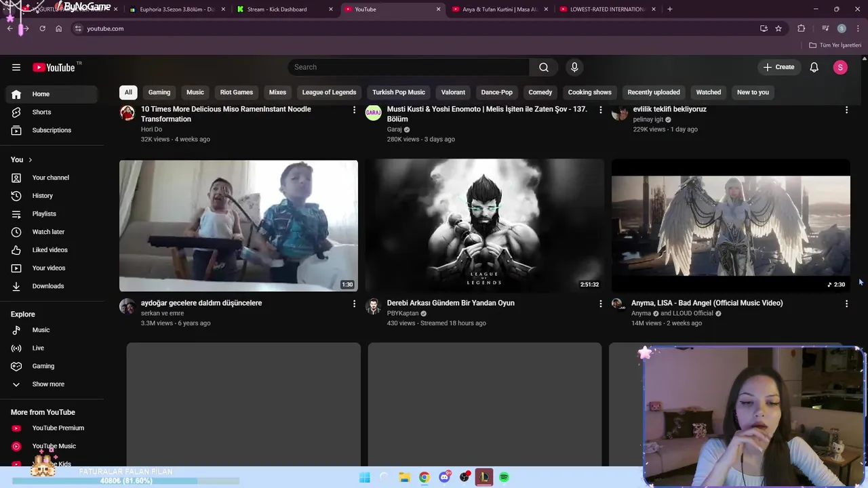Switch to Euphoria 3.Sezon browser tab
The image size is (868, 488).
pos(176,9)
